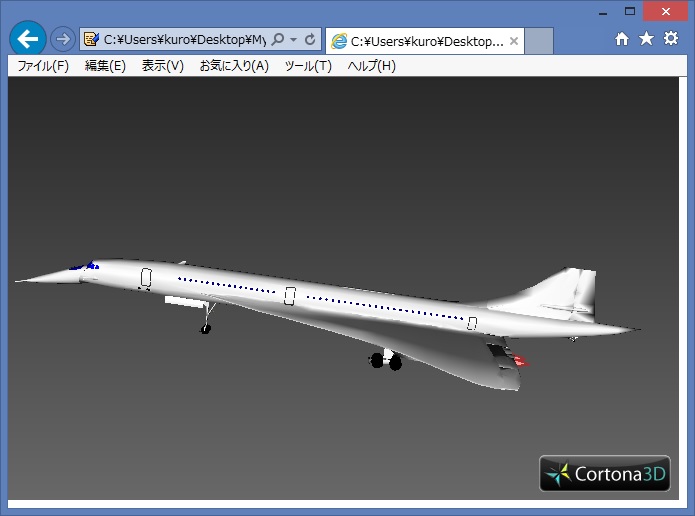Open the 編集(E) menu
This screenshot has width=695, height=516.
[x=105, y=66]
